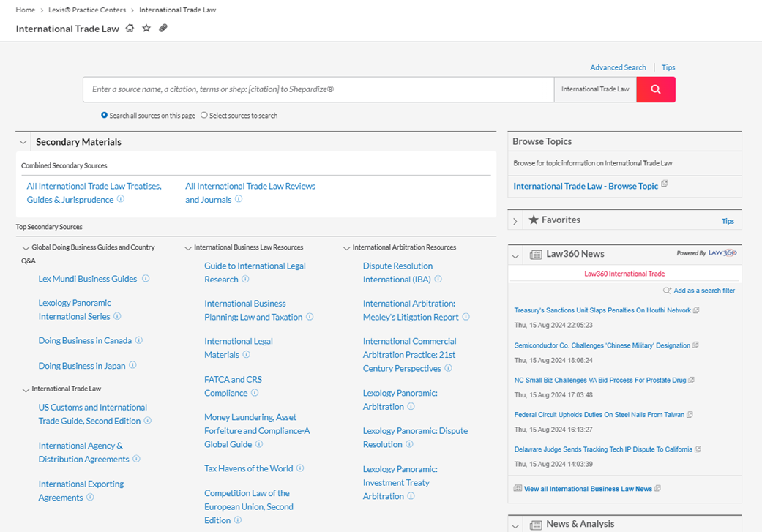Open International Legal Materials source
Screen dimensions: 762x532
click(238, 348)
